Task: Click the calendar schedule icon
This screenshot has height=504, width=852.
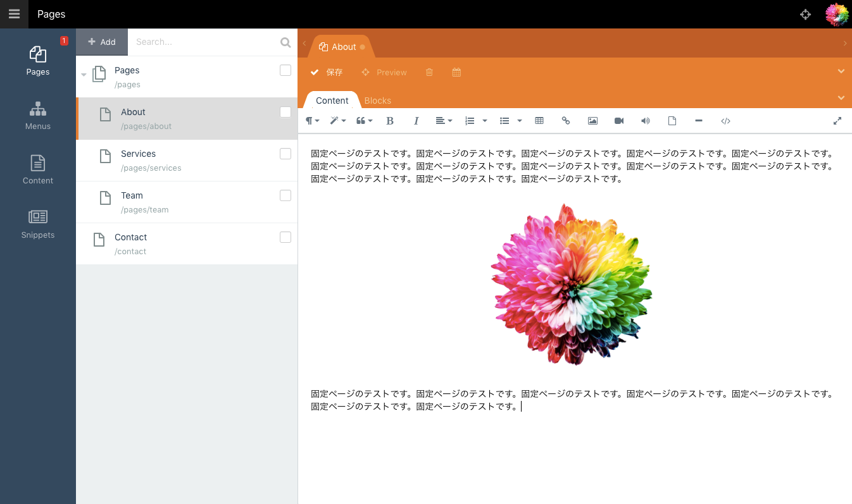Action: pos(456,72)
